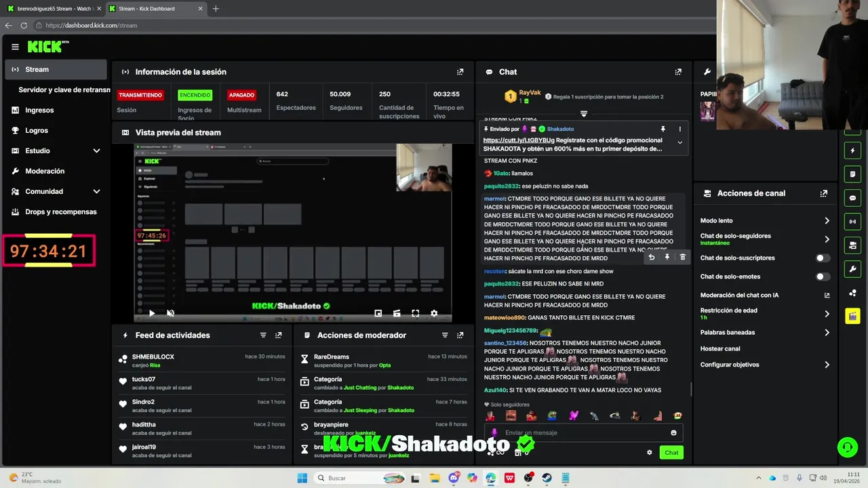Expand the Comunidad sidebar section

pos(96,191)
